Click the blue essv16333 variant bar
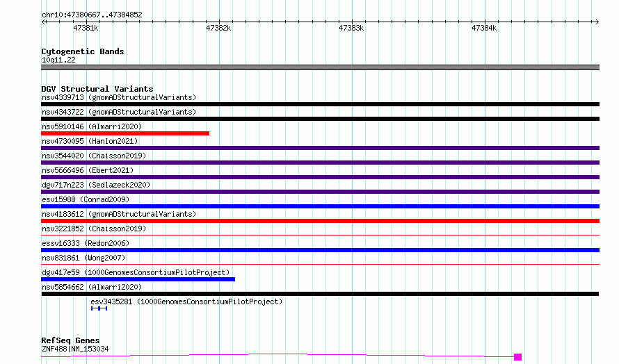Screen dimensions: 619x364 click(x=320, y=250)
